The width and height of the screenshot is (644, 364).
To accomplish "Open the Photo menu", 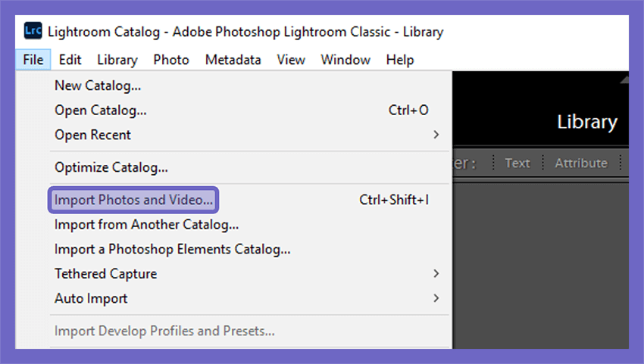I will pos(171,60).
